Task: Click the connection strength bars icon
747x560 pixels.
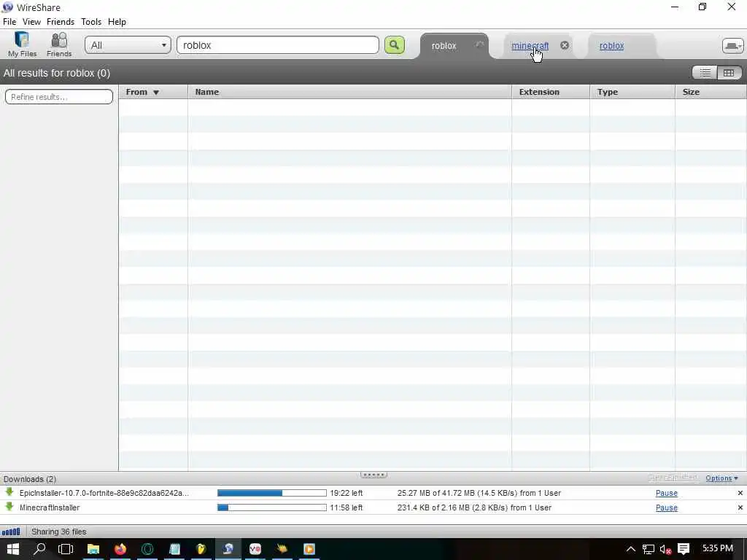Action: [11, 532]
